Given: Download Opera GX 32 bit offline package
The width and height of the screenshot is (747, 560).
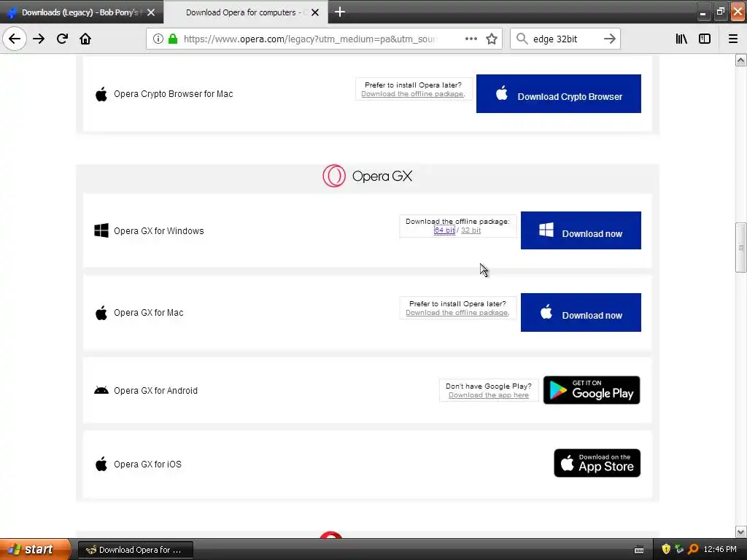Looking at the screenshot, I should pyautogui.click(x=471, y=230).
